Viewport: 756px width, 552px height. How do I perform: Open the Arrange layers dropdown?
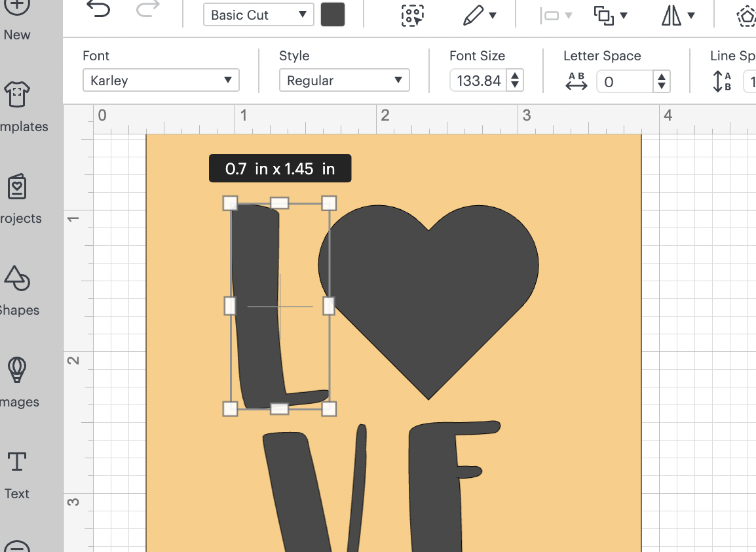click(x=610, y=16)
